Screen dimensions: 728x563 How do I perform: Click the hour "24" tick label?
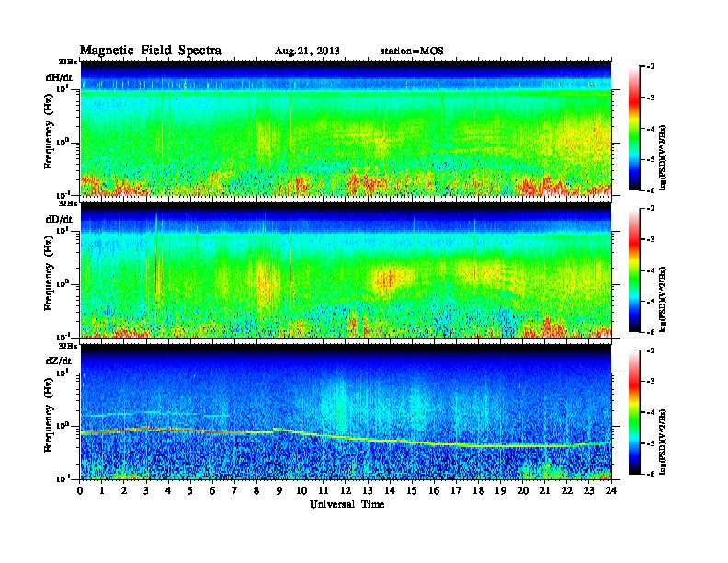[611, 490]
